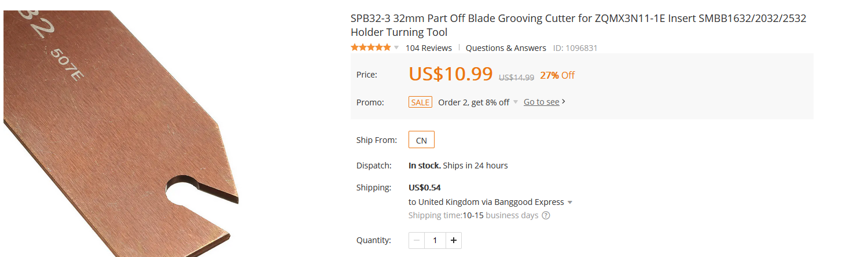Decrease quantity with the minus button
The image size is (868, 257).
point(417,240)
